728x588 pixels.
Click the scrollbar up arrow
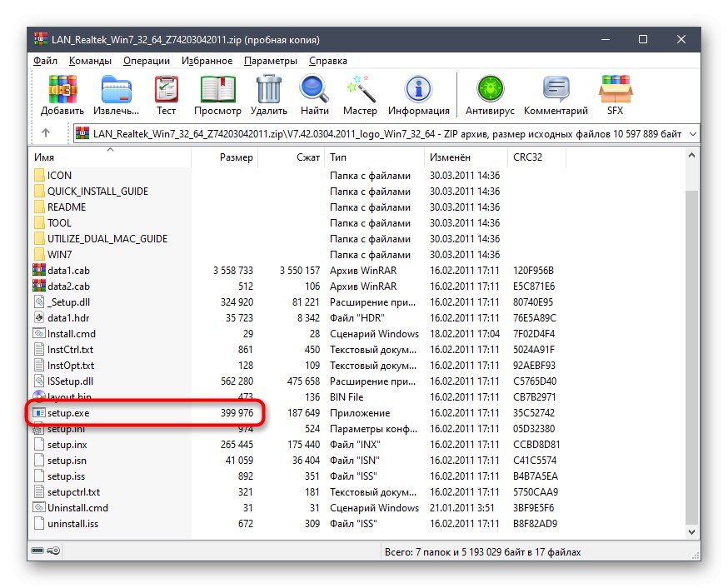pyautogui.click(x=691, y=156)
